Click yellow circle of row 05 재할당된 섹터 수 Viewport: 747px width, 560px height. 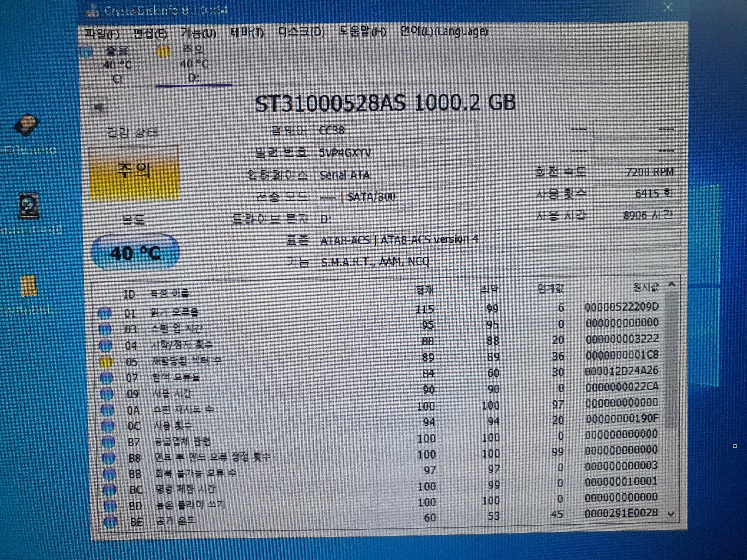pyautogui.click(x=106, y=362)
